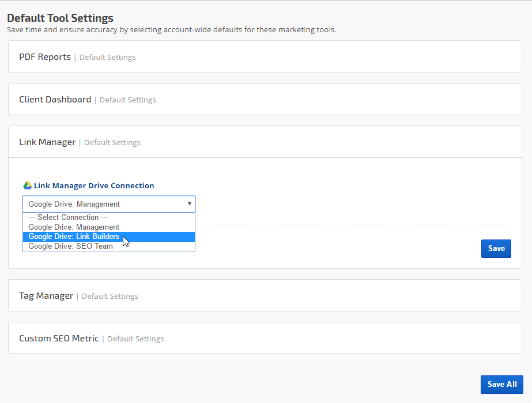Click the 'Link Manager Drive Connection' label
Screen dimensions: 532x403
click(x=94, y=186)
